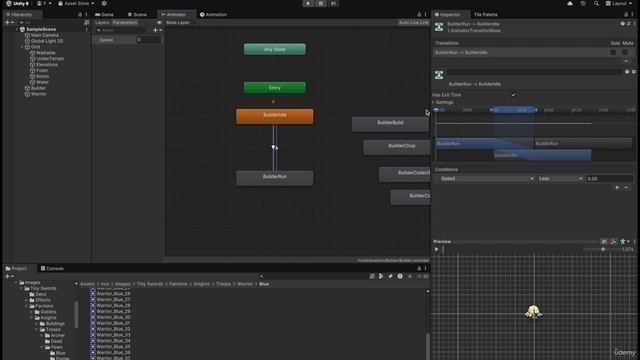The height and width of the screenshot is (360, 640).
Task: Open the account dropdown in top bar
Action: pos(44,3)
